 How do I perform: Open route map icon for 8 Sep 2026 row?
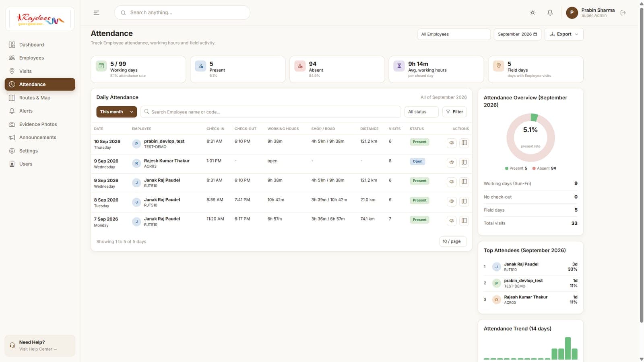[x=464, y=201]
